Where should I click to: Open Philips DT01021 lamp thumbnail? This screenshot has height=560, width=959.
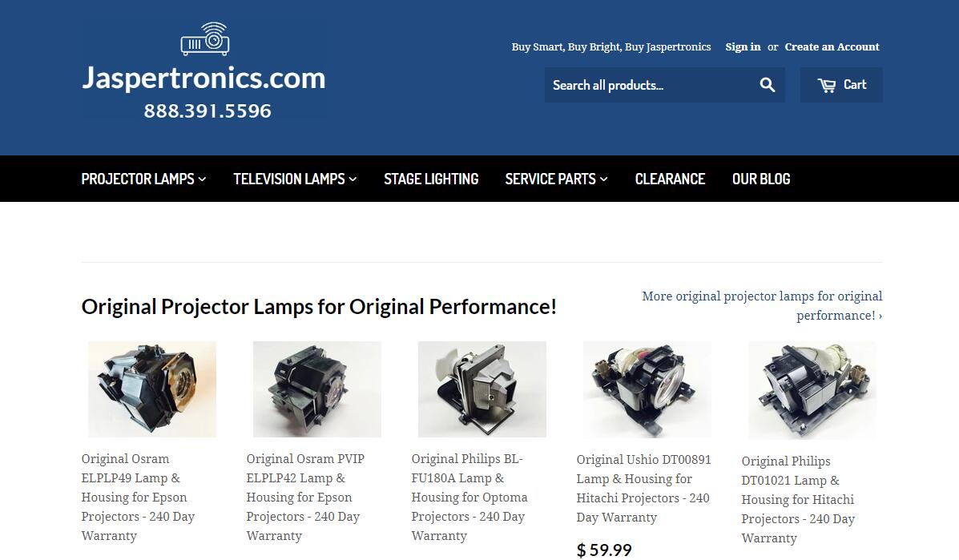812,390
